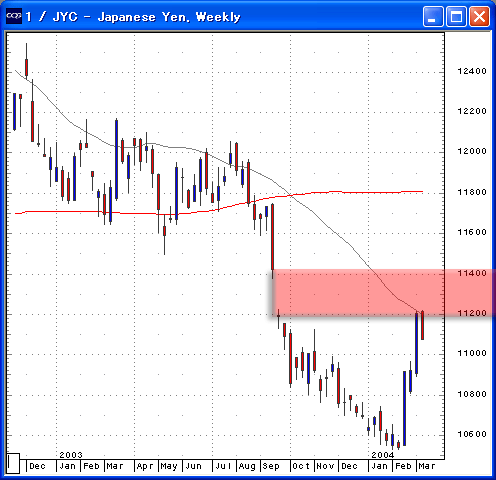
Task: Click the Jun month label on time axis
Action: click(x=193, y=466)
